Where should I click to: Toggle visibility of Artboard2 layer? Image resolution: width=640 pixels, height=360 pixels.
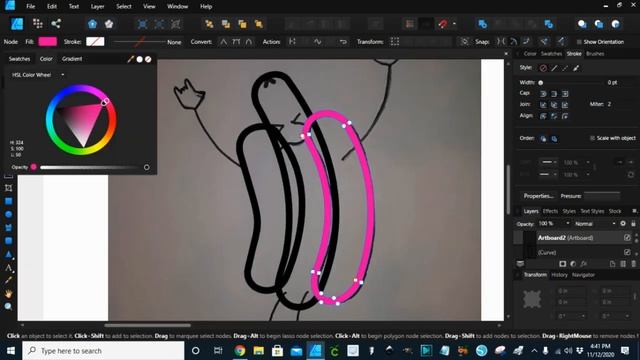pos(627,238)
